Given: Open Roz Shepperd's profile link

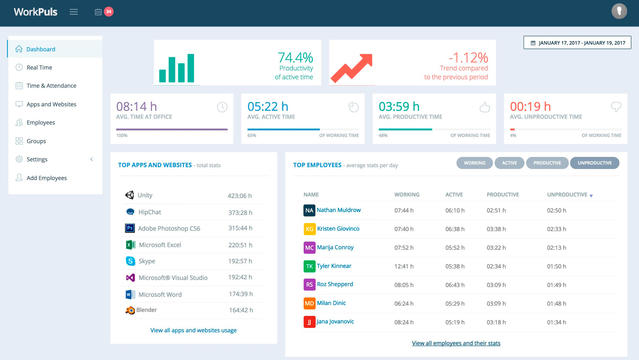Looking at the screenshot, I should click(x=335, y=284).
